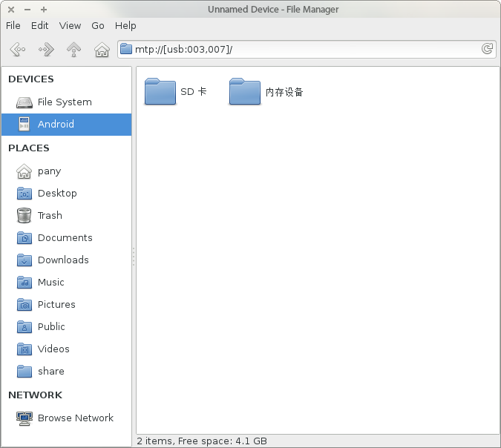Open the Browse Network label
The width and height of the screenshot is (501, 448).
coord(76,418)
